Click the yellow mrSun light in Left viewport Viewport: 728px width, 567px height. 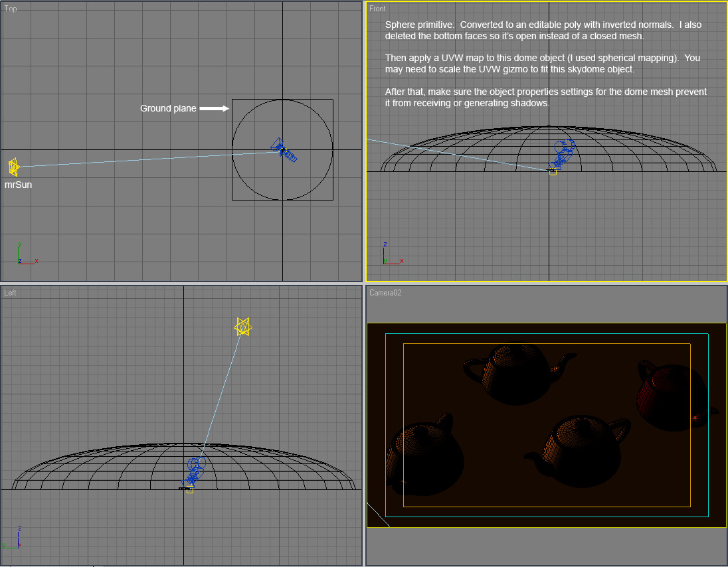[243, 327]
